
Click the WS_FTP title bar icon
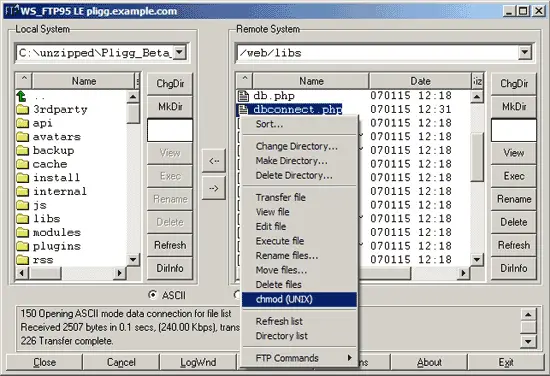pyautogui.click(x=11, y=11)
